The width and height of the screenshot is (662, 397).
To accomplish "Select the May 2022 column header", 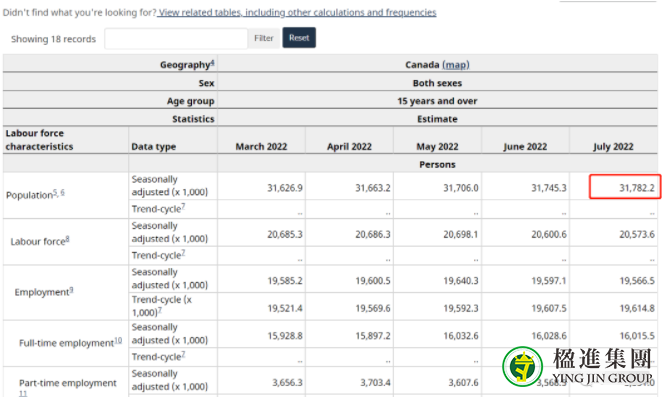I will (437, 147).
